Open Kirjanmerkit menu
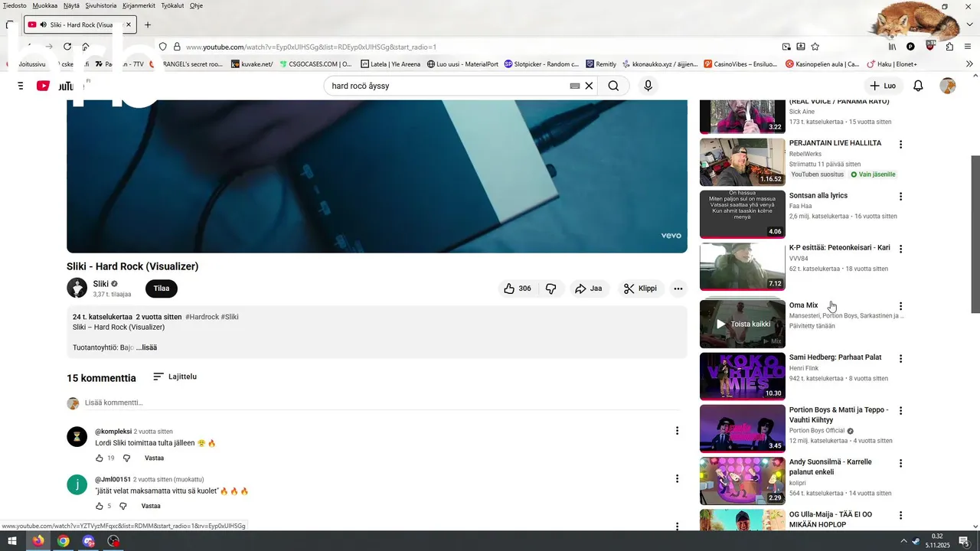This screenshot has width=980, height=551. click(139, 5)
